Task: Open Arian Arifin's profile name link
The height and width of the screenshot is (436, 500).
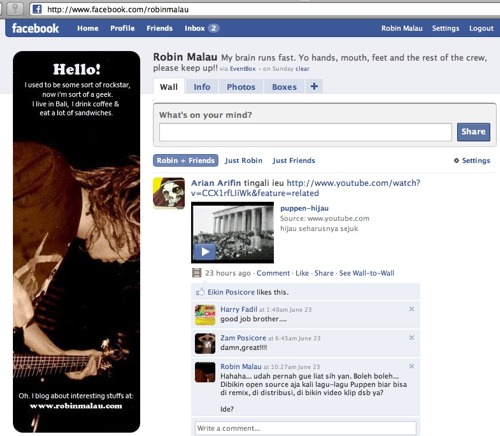Action: click(x=216, y=183)
